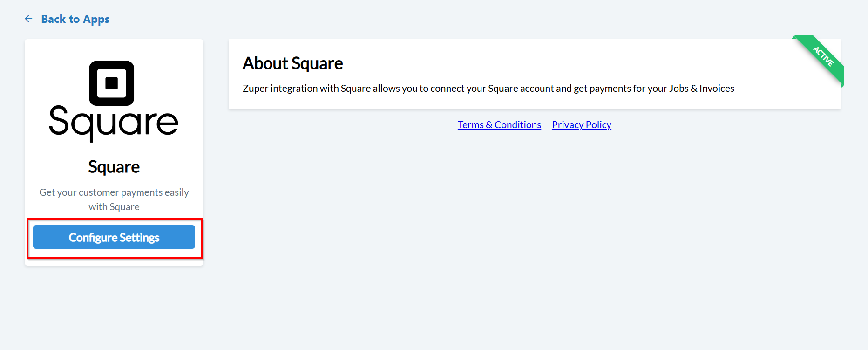Viewport: 868px width, 350px height.
Task: Click the Zuper integration description text
Action: (488, 89)
